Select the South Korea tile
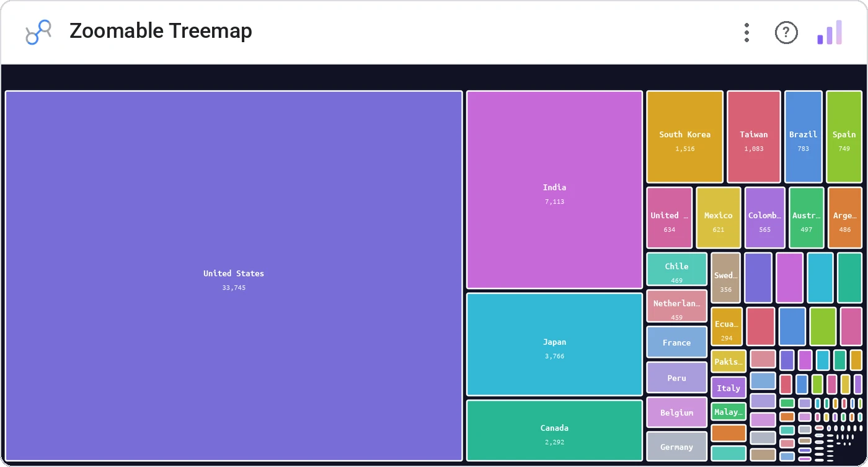Image resolution: width=868 pixels, height=467 pixels. (685, 137)
